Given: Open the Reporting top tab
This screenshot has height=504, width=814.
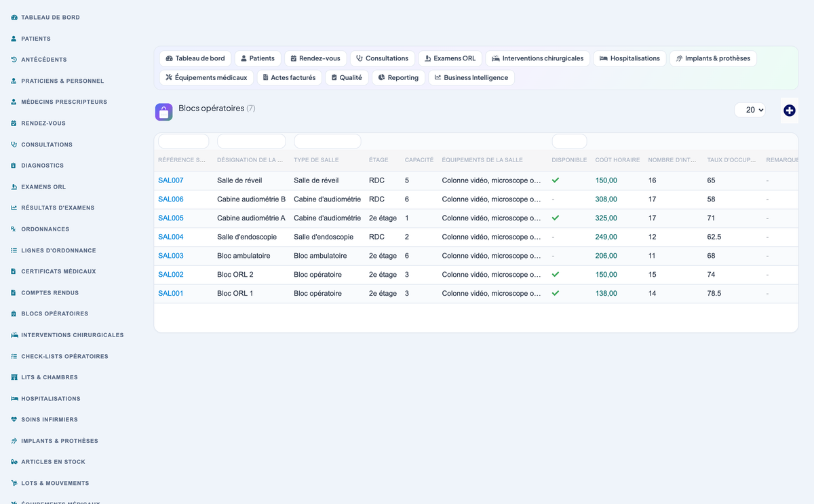Looking at the screenshot, I should (399, 78).
